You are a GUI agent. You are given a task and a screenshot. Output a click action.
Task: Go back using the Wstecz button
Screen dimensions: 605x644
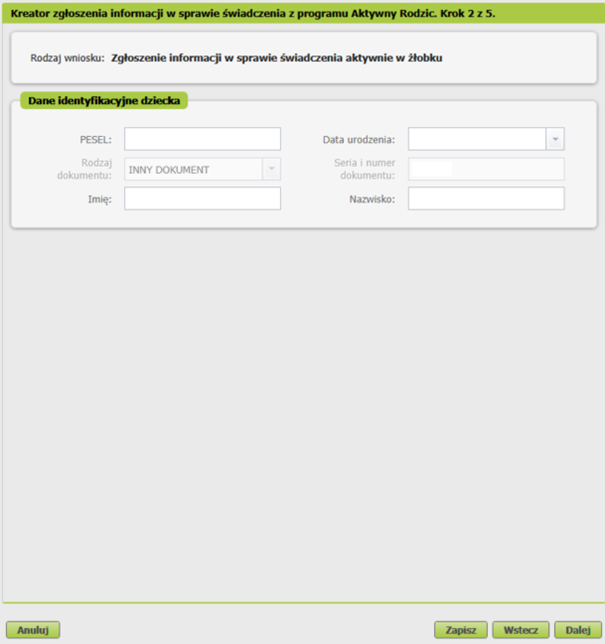click(521, 630)
